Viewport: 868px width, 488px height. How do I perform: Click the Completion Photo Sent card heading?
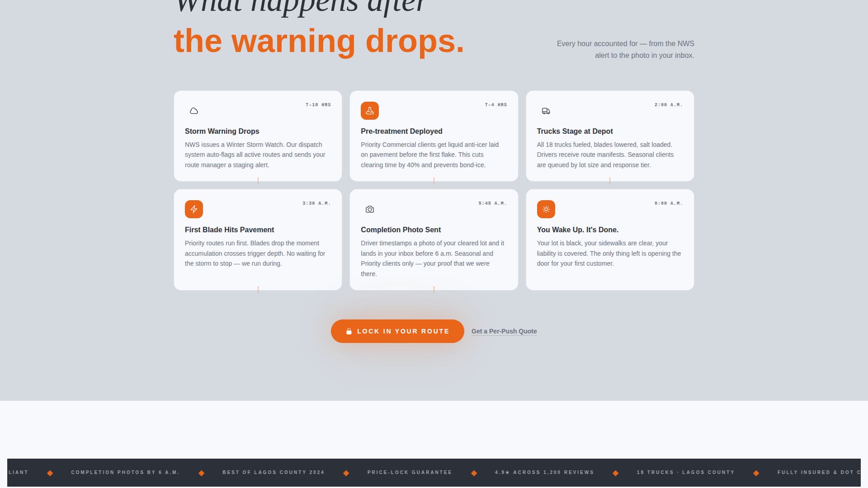(401, 230)
